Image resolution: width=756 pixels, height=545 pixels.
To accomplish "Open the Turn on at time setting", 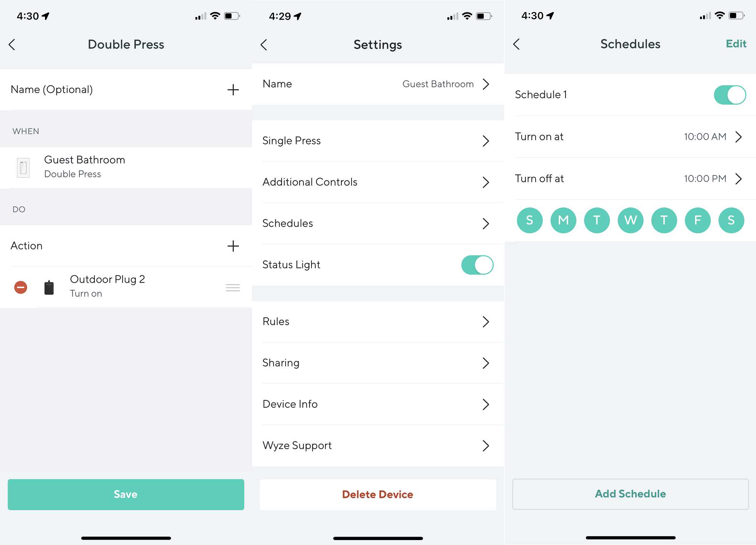I will [x=630, y=137].
